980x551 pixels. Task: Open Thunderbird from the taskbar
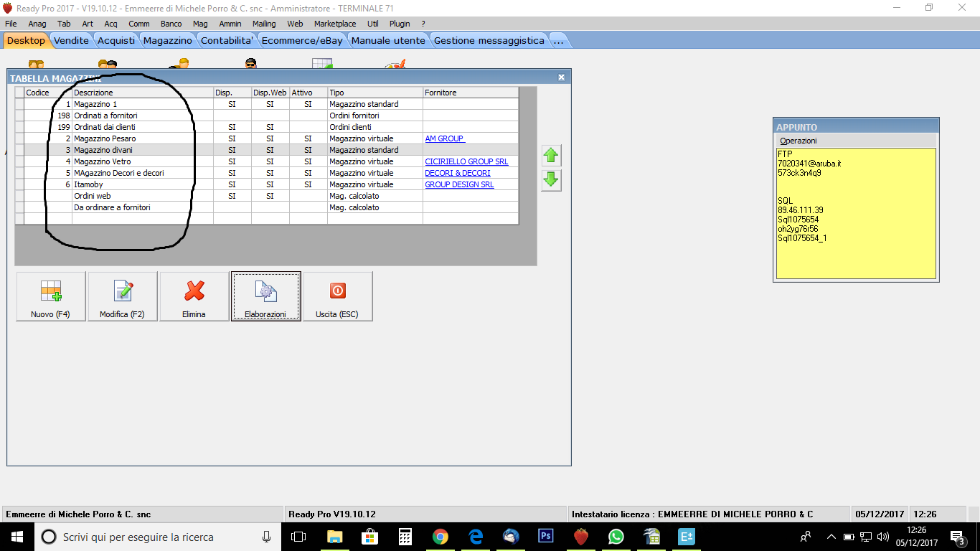(x=511, y=536)
